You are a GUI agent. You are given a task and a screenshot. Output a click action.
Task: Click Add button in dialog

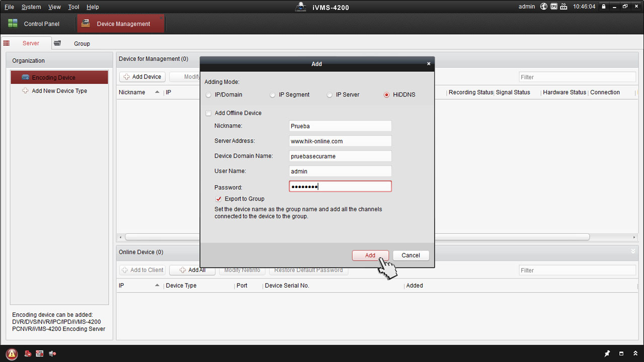370,255
